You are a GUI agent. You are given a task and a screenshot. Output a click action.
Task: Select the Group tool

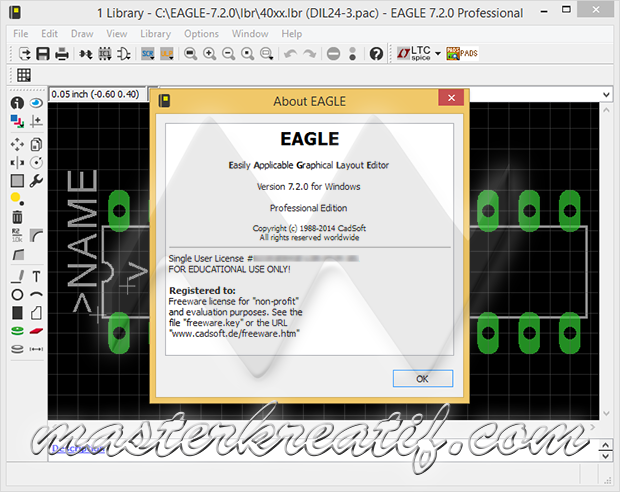tap(17, 181)
